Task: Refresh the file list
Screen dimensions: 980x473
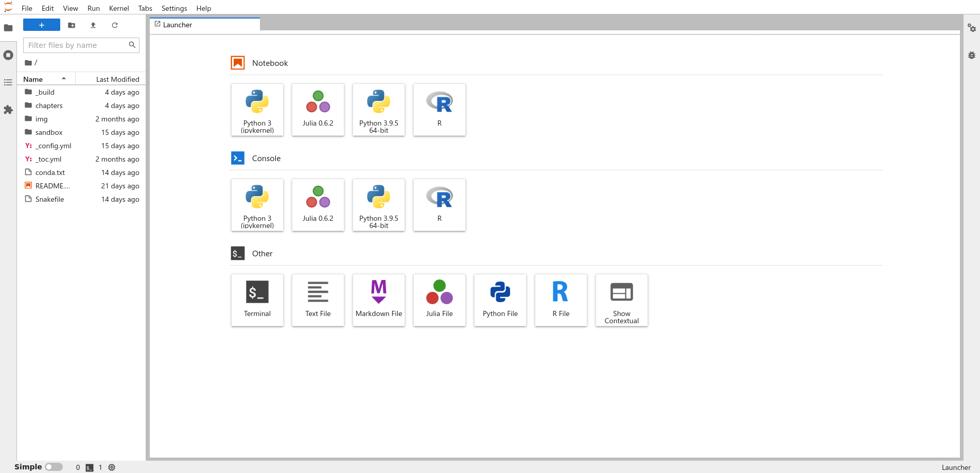Action: [x=115, y=25]
